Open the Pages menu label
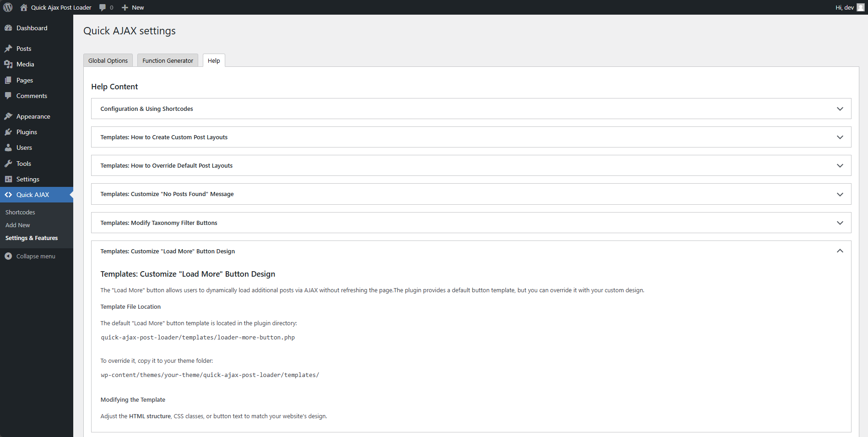The height and width of the screenshot is (437, 868). coord(25,80)
